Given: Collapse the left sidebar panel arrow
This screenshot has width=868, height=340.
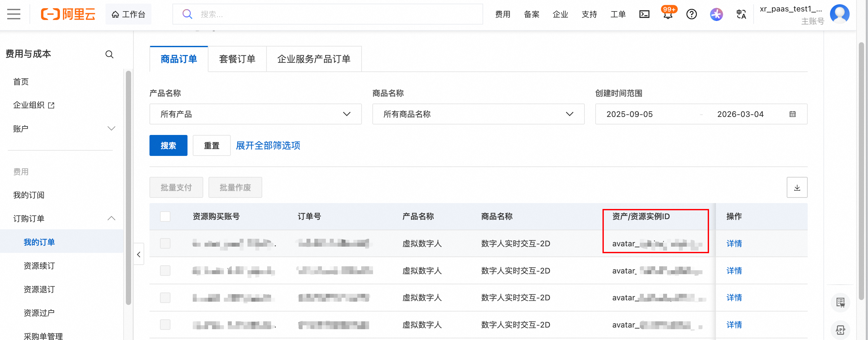Looking at the screenshot, I should point(138,254).
